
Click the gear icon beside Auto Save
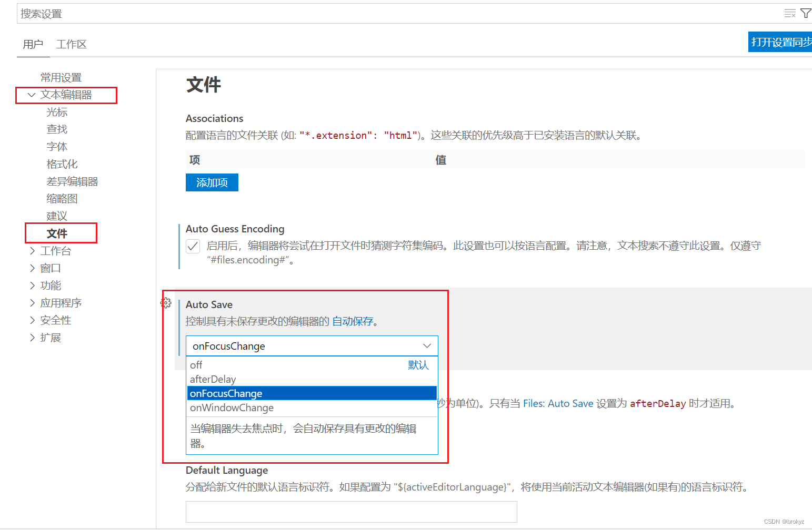[166, 303]
